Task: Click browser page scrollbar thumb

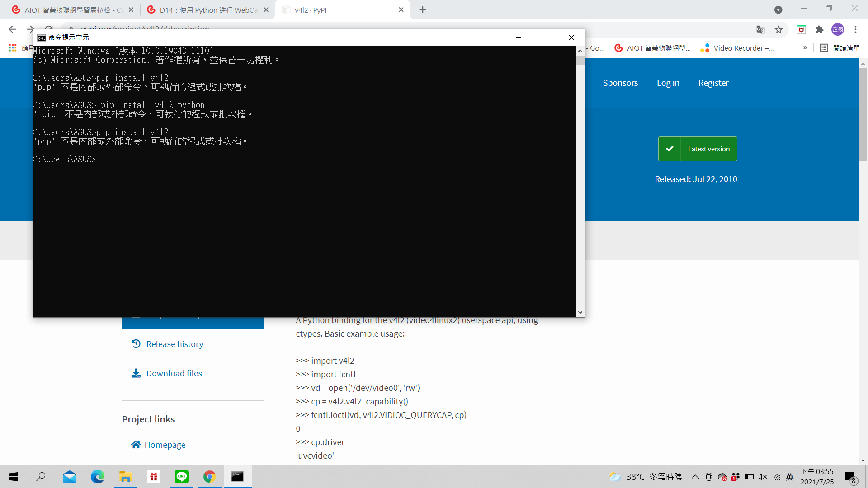Action: [x=863, y=114]
